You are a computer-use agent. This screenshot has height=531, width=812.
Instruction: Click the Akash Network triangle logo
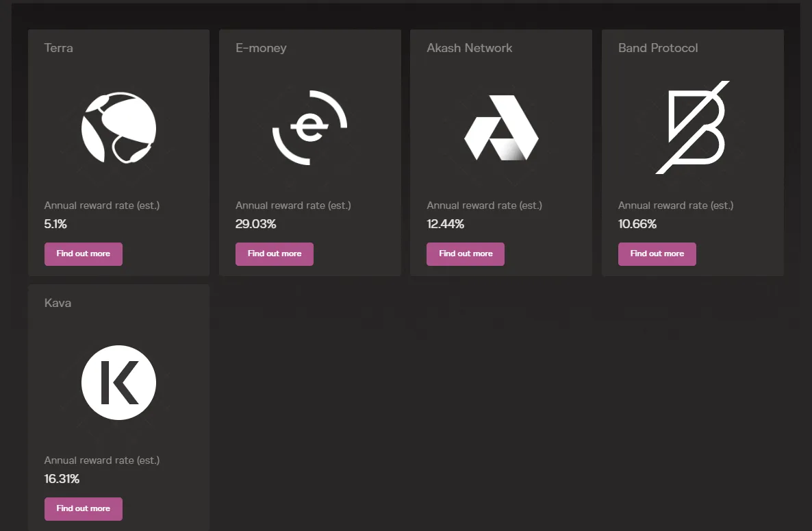click(x=501, y=127)
